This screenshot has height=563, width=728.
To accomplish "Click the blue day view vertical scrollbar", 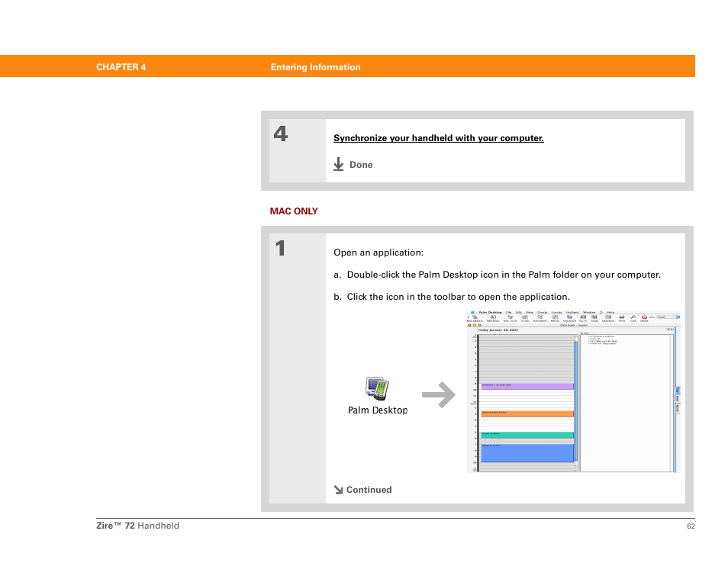I will (x=575, y=401).
